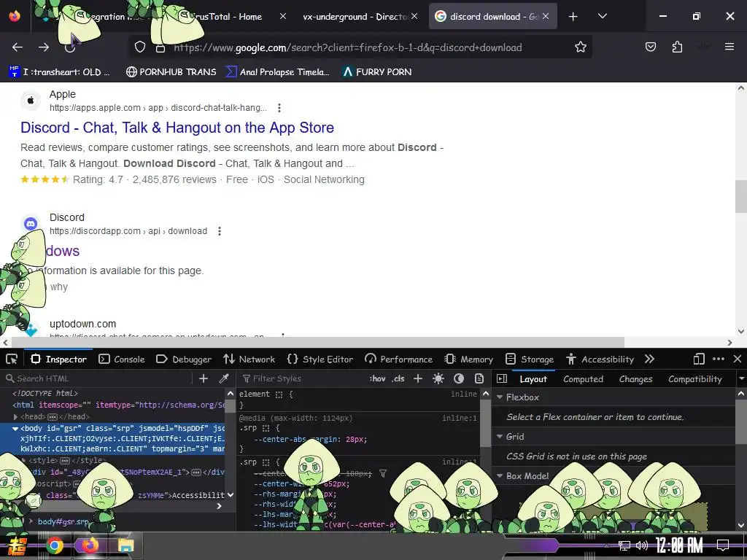Open the Compatibility sidebar tab
Screen dimensions: 747x560
(x=695, y=379)
